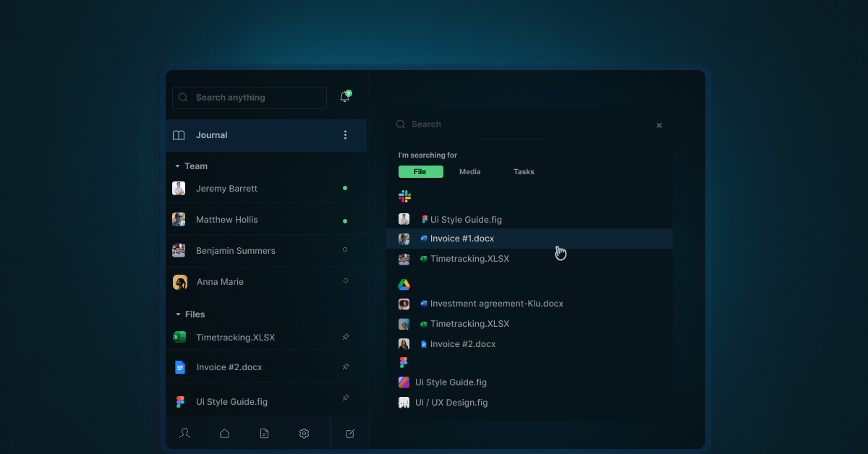Open the documents icon in the bottom bar
This screenshot has width=868, height=454.
coord(264,433)
